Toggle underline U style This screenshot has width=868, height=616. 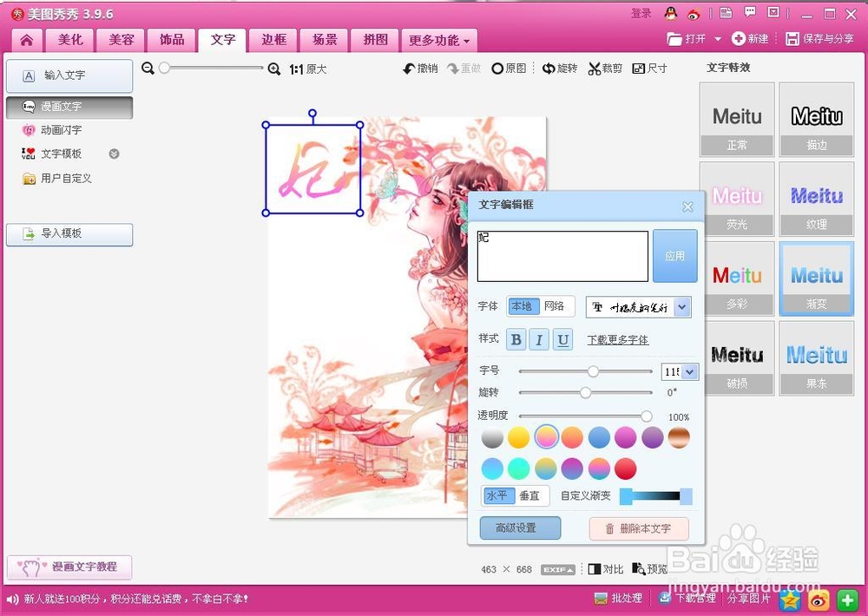562,339
